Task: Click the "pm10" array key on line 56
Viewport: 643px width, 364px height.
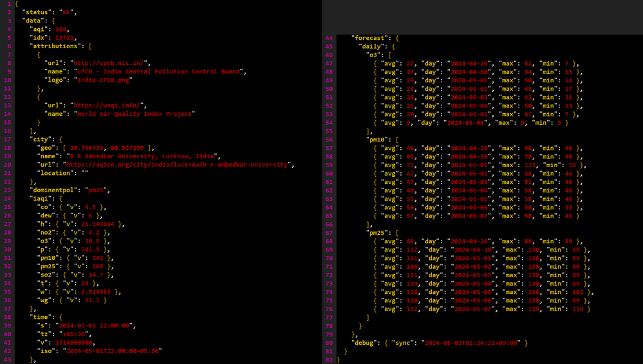Action: (x=377, y=140)
